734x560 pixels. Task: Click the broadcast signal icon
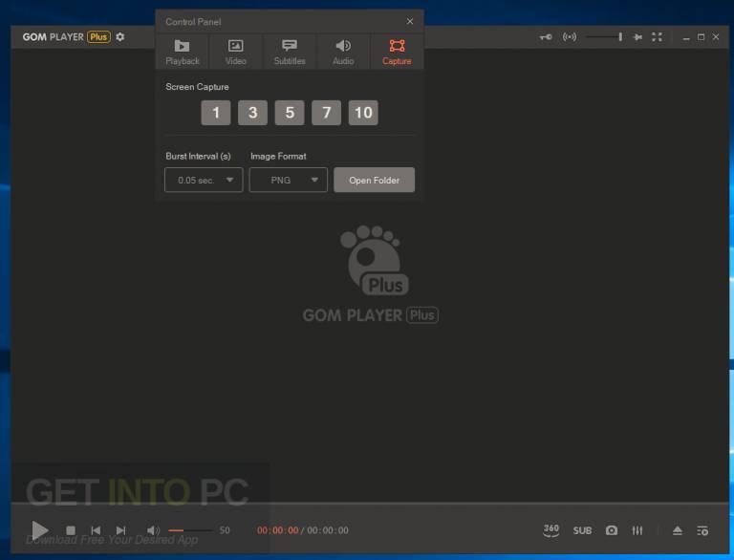pyautogui.click(x=570, y=36)
